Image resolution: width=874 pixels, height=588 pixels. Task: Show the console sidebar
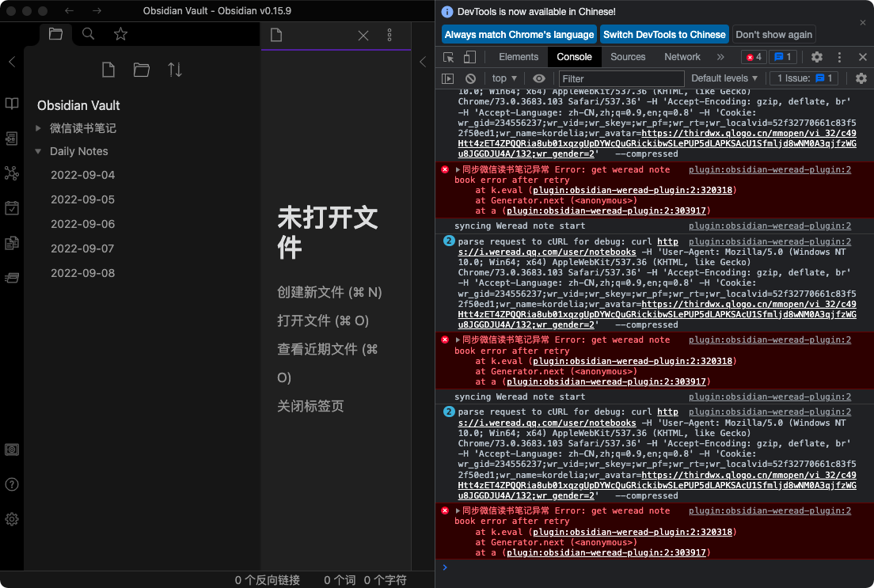pos(447,78)
